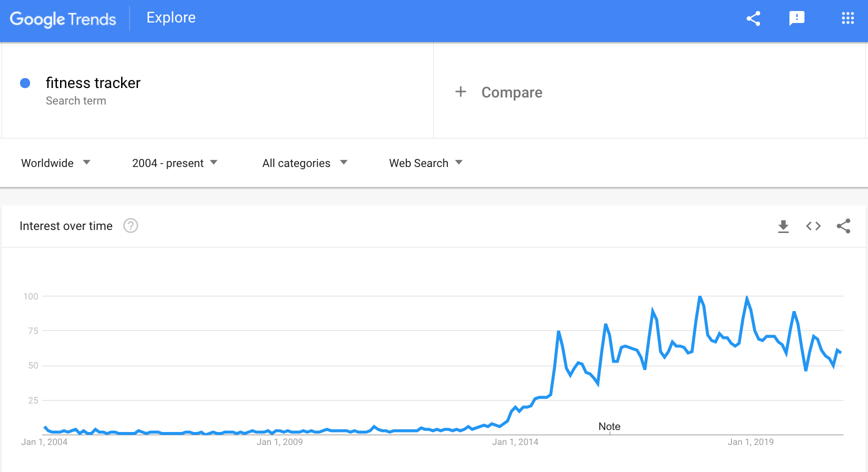Expand the All categories dropdown
The image size is (868, 472).
(x=305, y=163)
